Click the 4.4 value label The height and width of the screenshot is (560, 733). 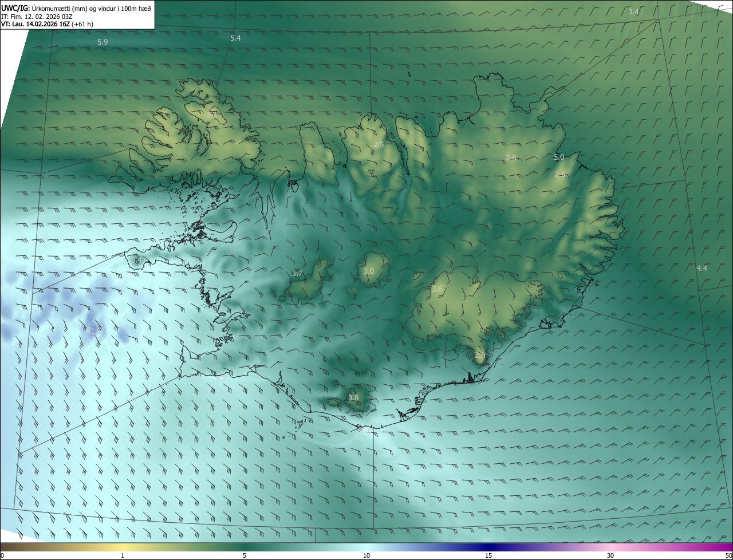(702, 268)
